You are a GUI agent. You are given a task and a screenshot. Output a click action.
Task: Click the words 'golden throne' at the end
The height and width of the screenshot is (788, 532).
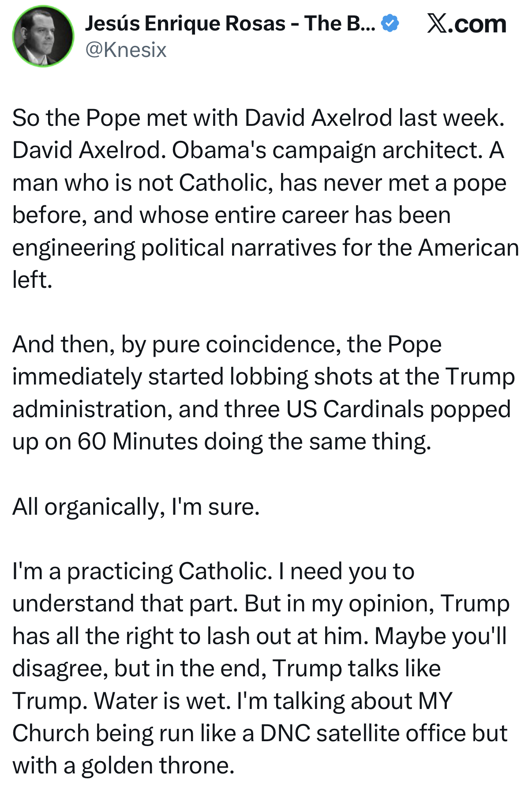click(157, 765)
